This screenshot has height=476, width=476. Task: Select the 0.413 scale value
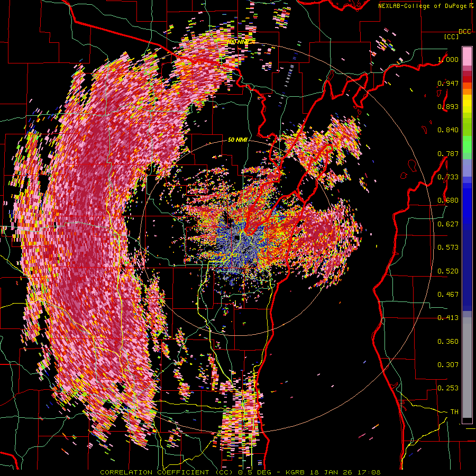[x=448, y=318]
